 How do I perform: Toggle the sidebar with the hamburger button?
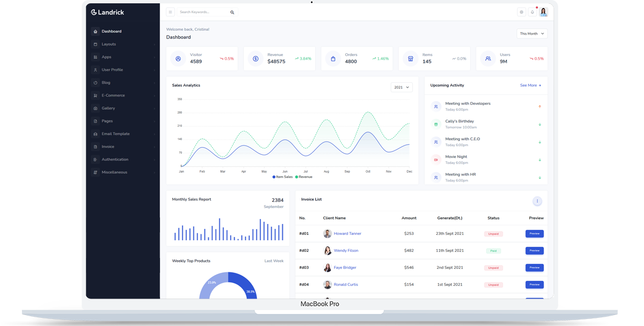[x=170, y=11]
